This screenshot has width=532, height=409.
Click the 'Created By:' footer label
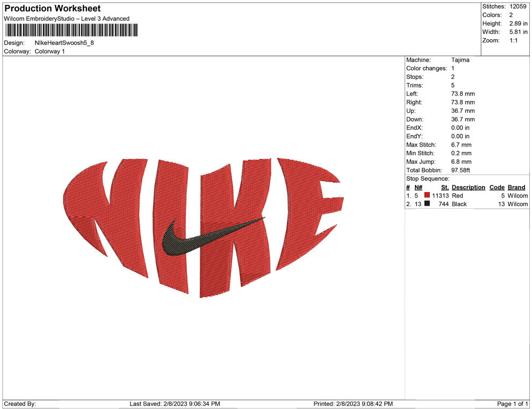(20, 404)
